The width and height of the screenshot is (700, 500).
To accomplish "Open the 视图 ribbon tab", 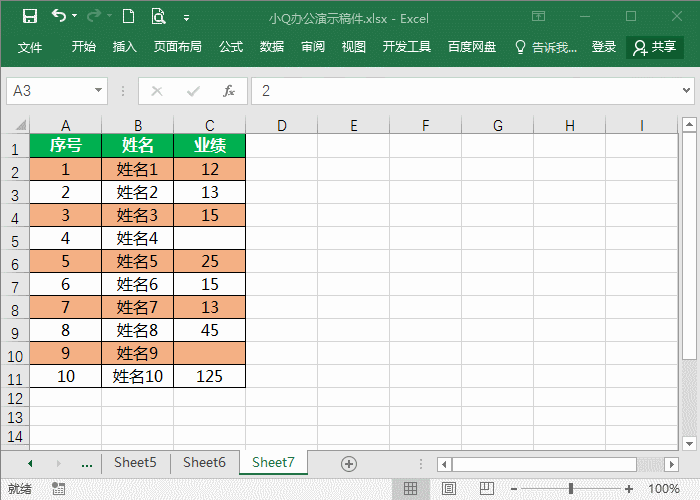I will [x=354, y=46].
